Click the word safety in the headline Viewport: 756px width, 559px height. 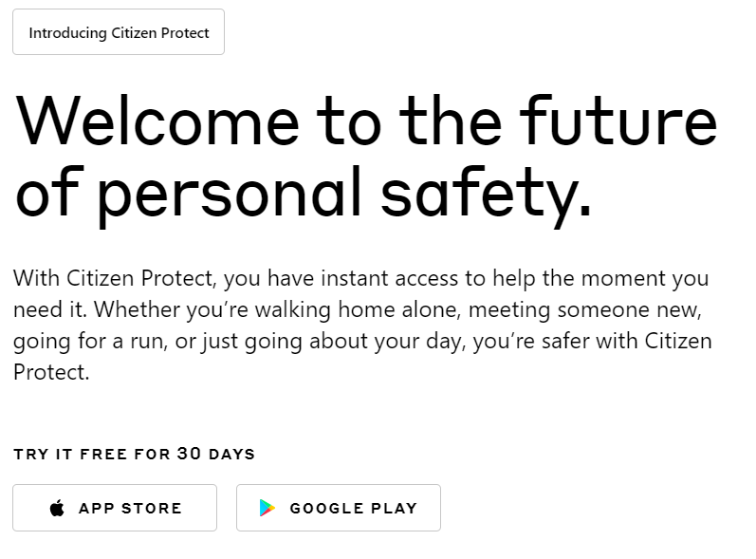point(485,196)
